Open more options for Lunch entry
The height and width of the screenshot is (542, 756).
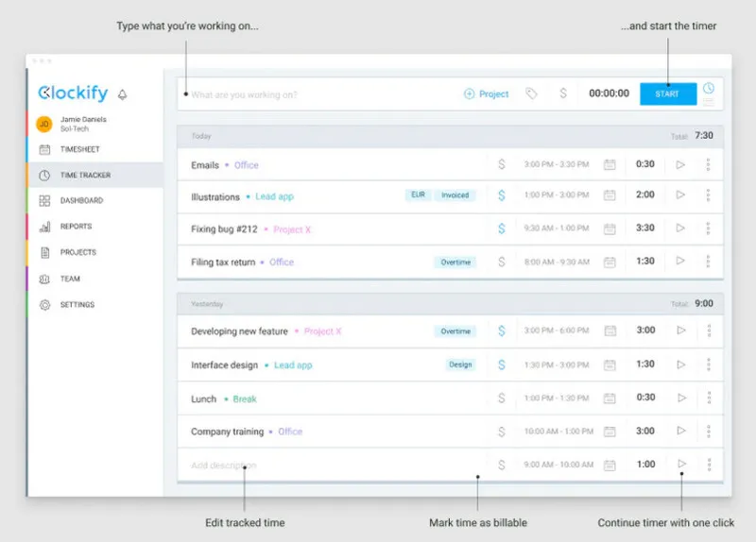click(709, 398)
